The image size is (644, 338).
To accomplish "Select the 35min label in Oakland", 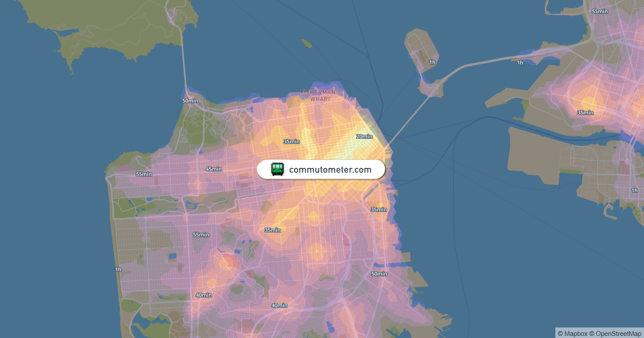I will point(585,113).
